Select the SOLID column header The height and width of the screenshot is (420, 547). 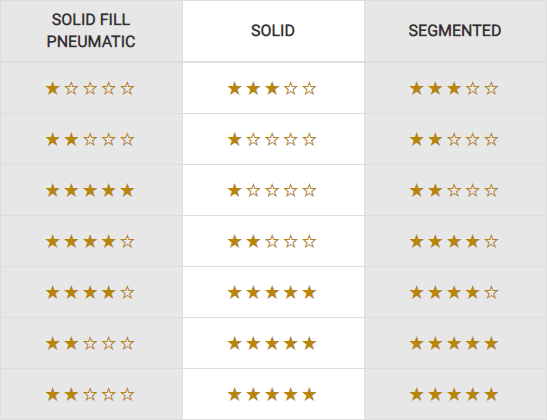(x=273, y=31)
